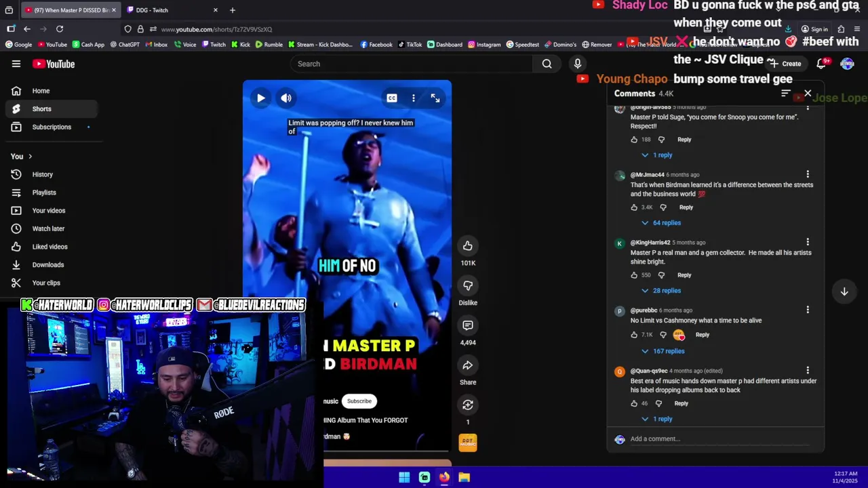Share the Short

click(x=468, y=365)
